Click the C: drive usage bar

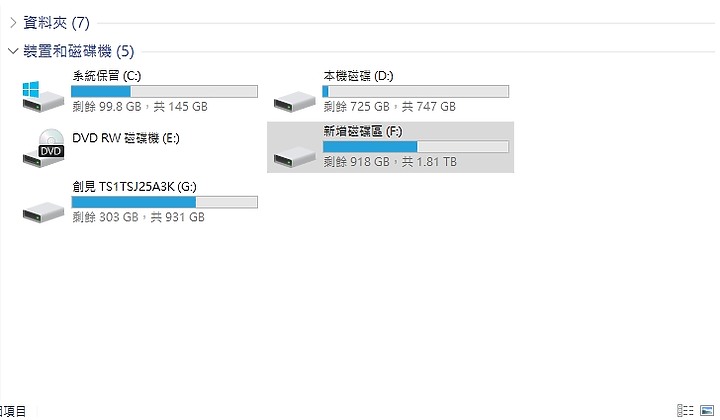coord(164,91)
